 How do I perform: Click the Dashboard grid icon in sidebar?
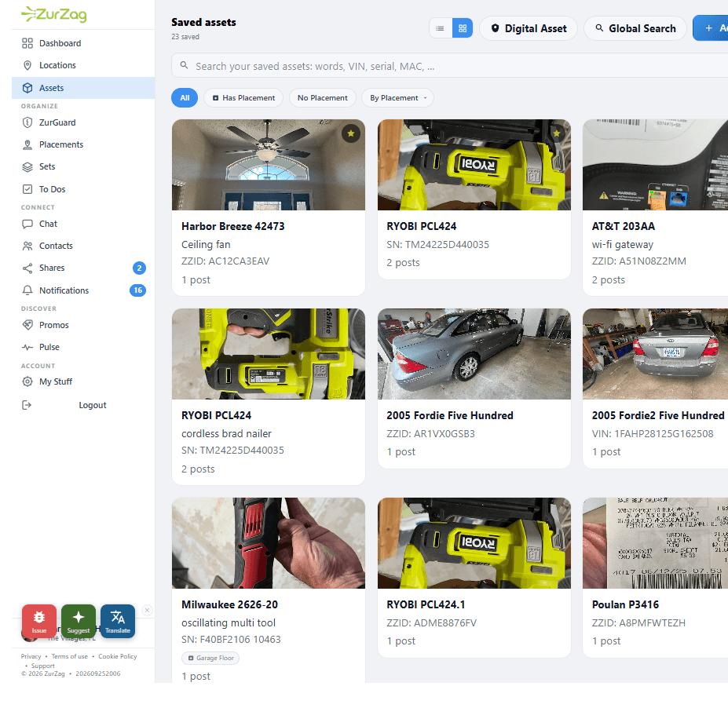coord(27,43)
